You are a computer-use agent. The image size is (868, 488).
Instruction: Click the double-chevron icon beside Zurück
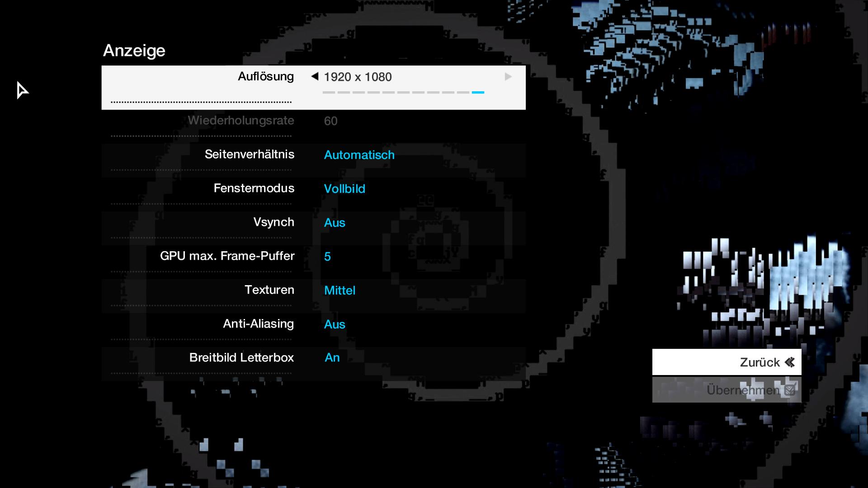[x=790, y=362]
